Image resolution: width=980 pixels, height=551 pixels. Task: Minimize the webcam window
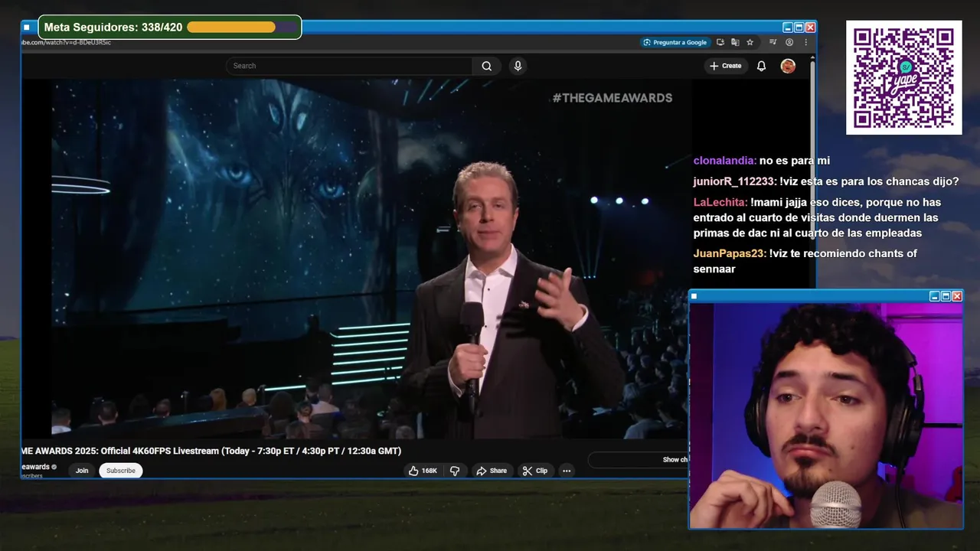(934, 296)
